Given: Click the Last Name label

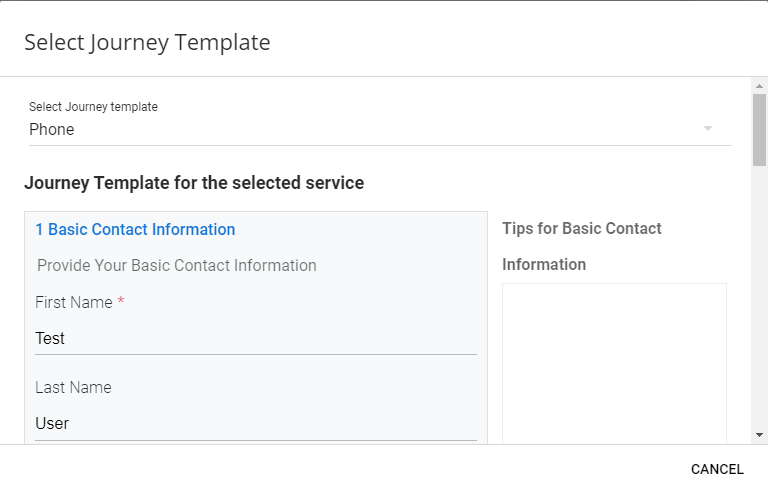Looking at the screenshot, I should click(73, 387).
